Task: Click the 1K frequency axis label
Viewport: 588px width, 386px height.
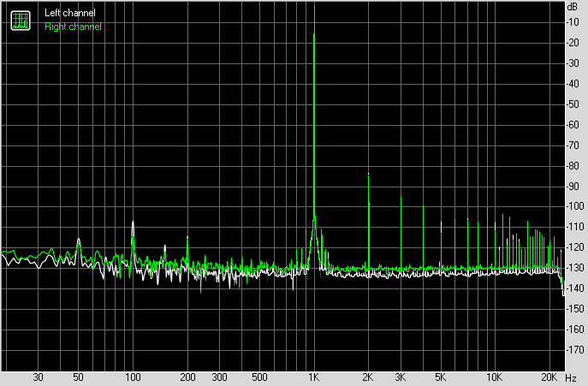Action: pyautogui.click(x=313, y=377)
